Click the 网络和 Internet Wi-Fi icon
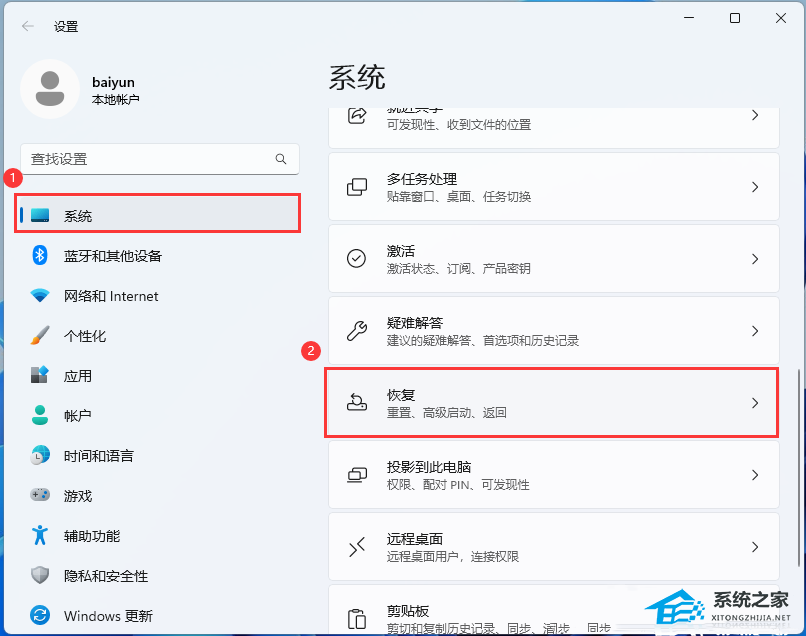Viewport: 806px width, 636px height. coord(40,296)
